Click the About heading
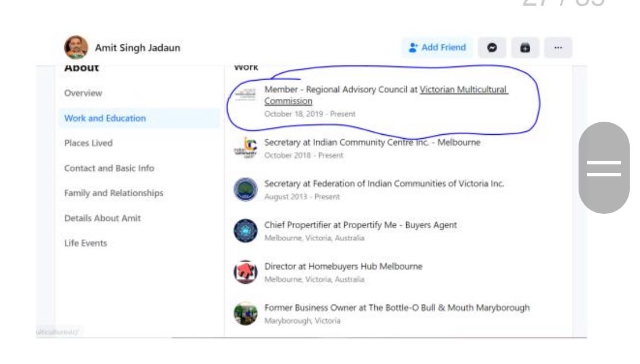The image size is (640, 364). 81,68
